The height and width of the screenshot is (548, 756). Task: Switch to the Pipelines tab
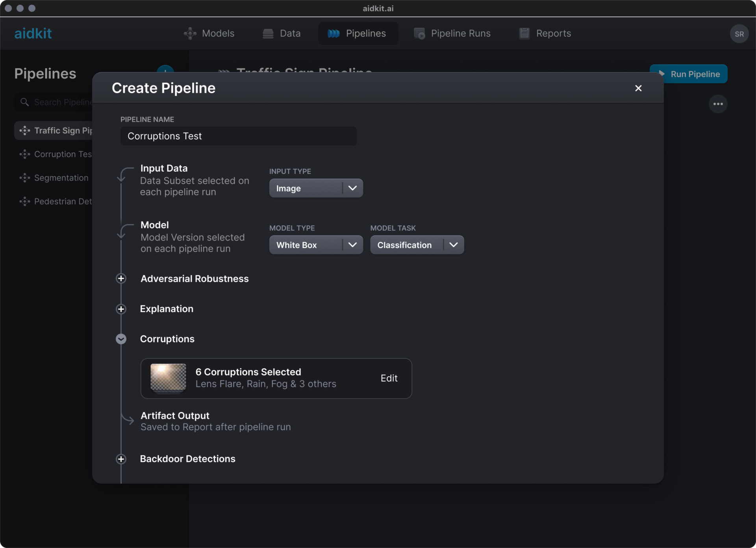(358, 33)
